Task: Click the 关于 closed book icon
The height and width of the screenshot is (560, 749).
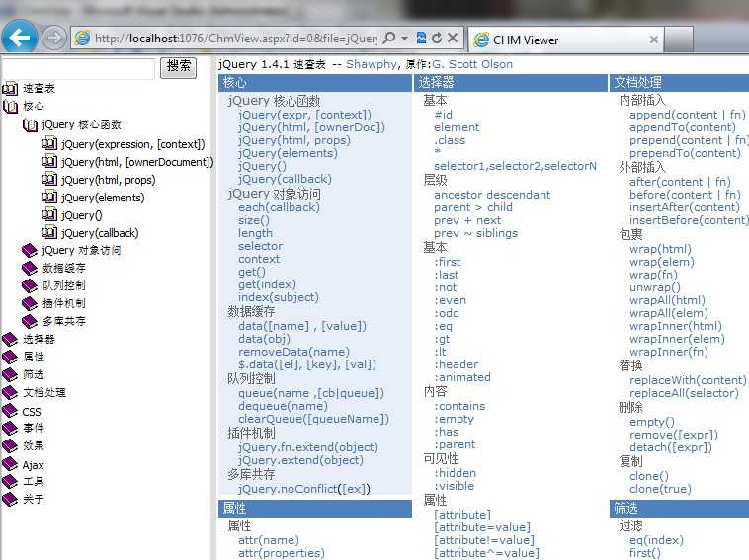Action: tap(10, 499)
